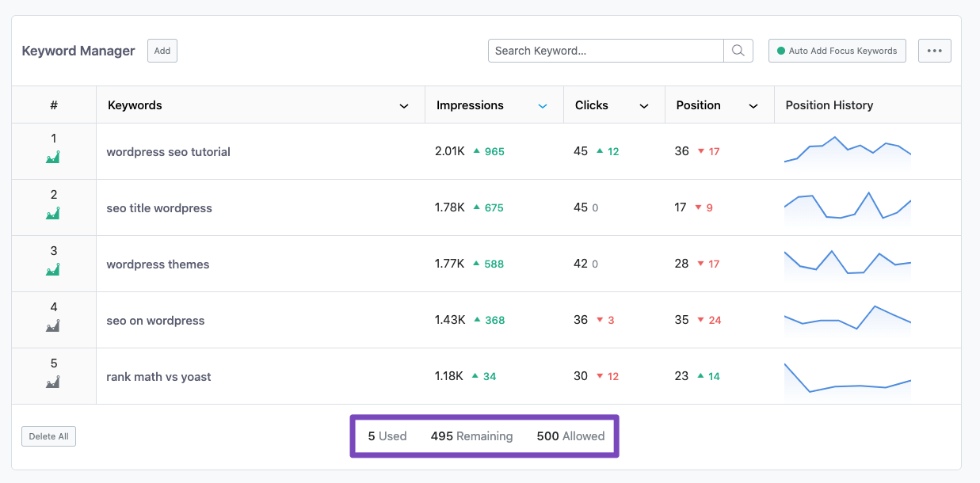Click clicks value 30 for rank math vs yoast
This screenshot has height=483, width=980.
click(581, 376)
